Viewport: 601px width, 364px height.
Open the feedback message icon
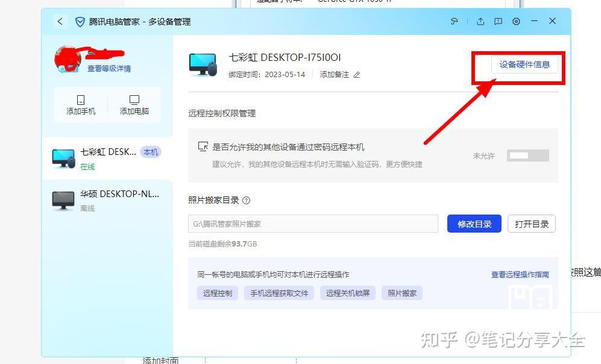pos(498,22)
